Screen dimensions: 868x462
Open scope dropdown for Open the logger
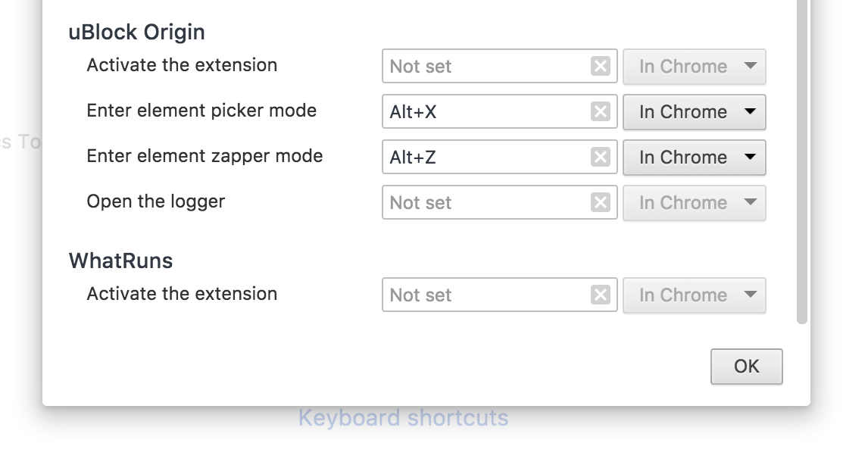tap(694, 202)
